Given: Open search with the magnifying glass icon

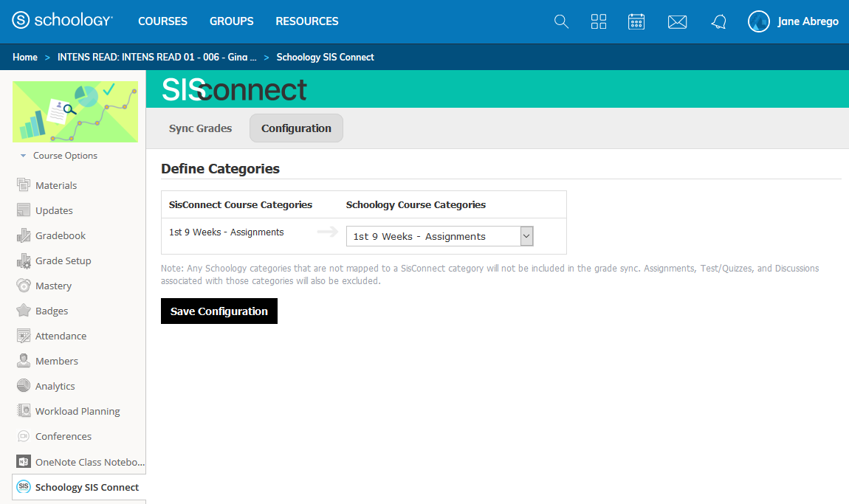Looking at the screenshot, I should (561, 21).
